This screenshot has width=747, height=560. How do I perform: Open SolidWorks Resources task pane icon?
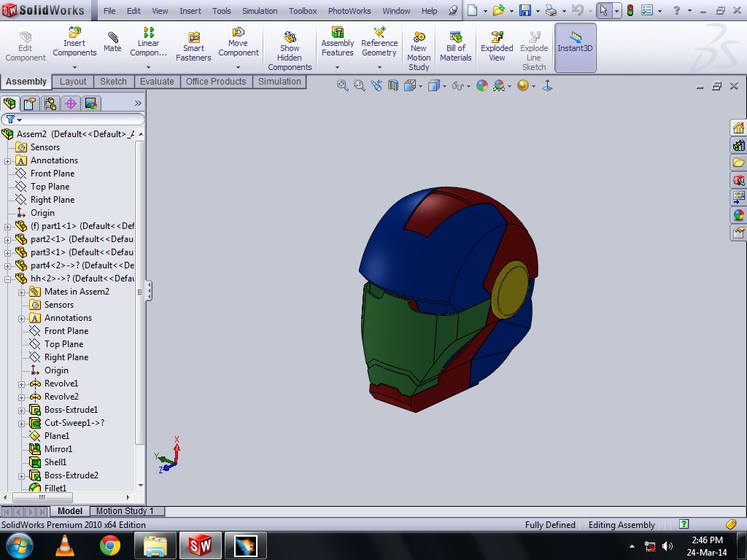point(738,128)
